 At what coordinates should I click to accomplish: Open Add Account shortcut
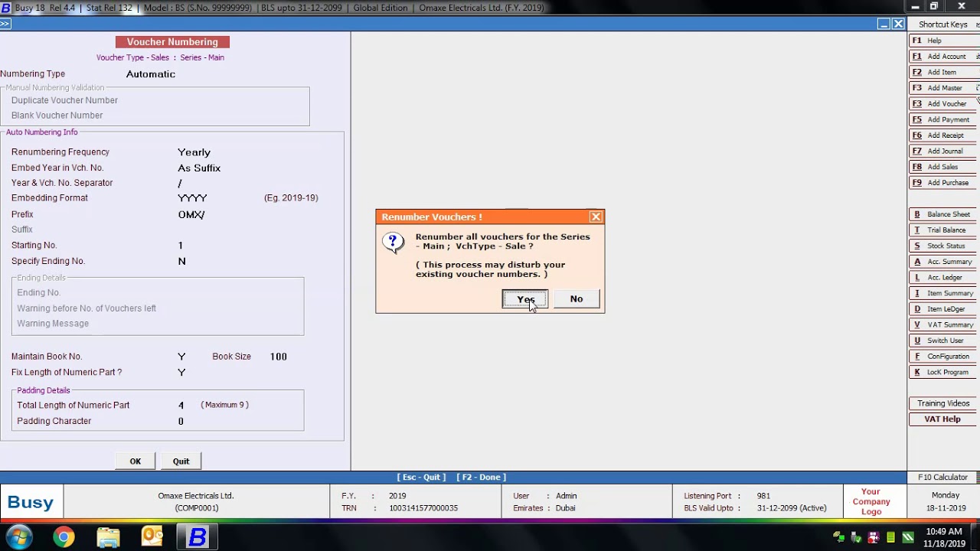point(943,57)
